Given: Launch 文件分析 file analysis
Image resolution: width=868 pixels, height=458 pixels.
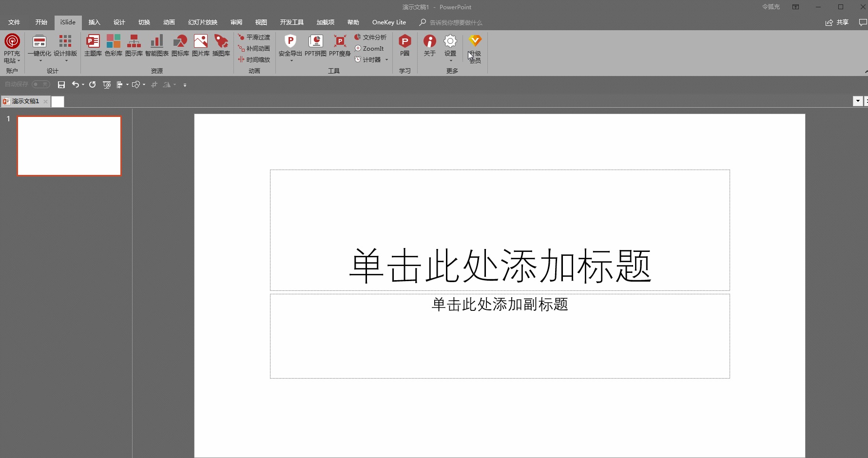Looking at the screenshot, I should coord(371,37).
